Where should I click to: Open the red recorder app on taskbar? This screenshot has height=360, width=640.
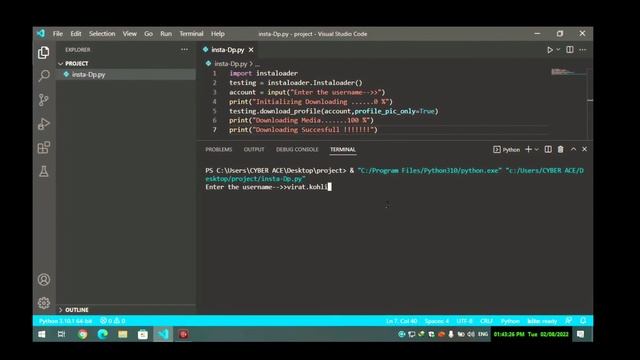[183, 334]
